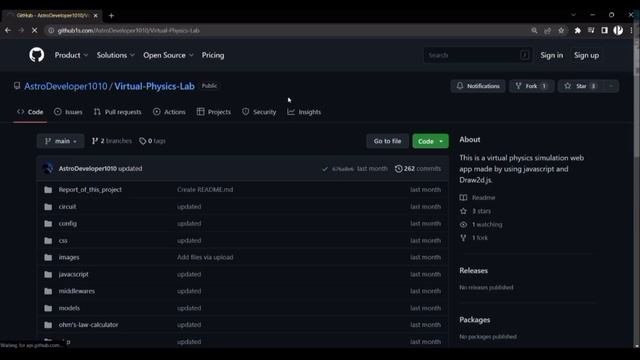Open the Packages heading link
Image resolution: width=640 pixels, height=360 pixels.
[x=475, y=320]
